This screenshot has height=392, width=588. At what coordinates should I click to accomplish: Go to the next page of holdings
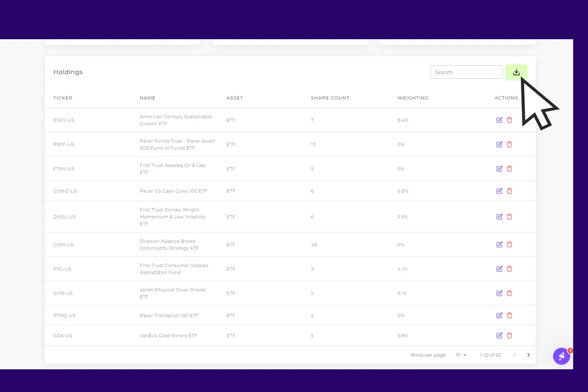pyautogui.click(x=528, y=355)
